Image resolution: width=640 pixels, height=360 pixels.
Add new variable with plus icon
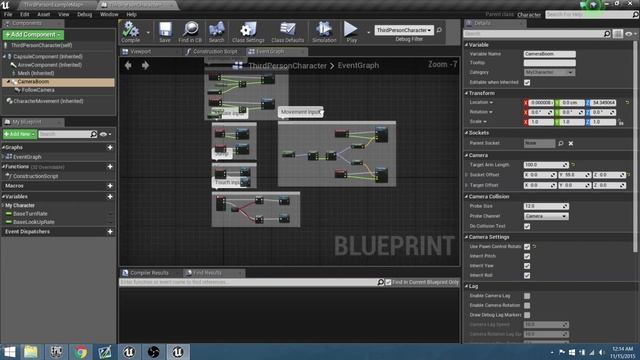click(110, 196)
